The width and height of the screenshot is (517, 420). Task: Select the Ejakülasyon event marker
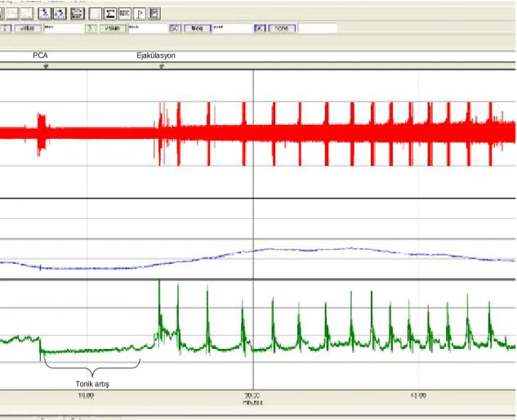(162, 67)
